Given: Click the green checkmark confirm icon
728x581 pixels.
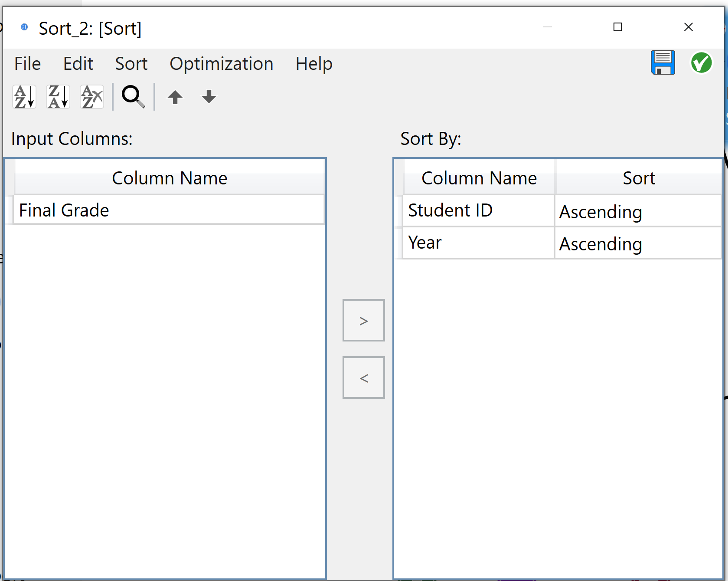Looking at the screenshot, I should (x=701, y=63).
